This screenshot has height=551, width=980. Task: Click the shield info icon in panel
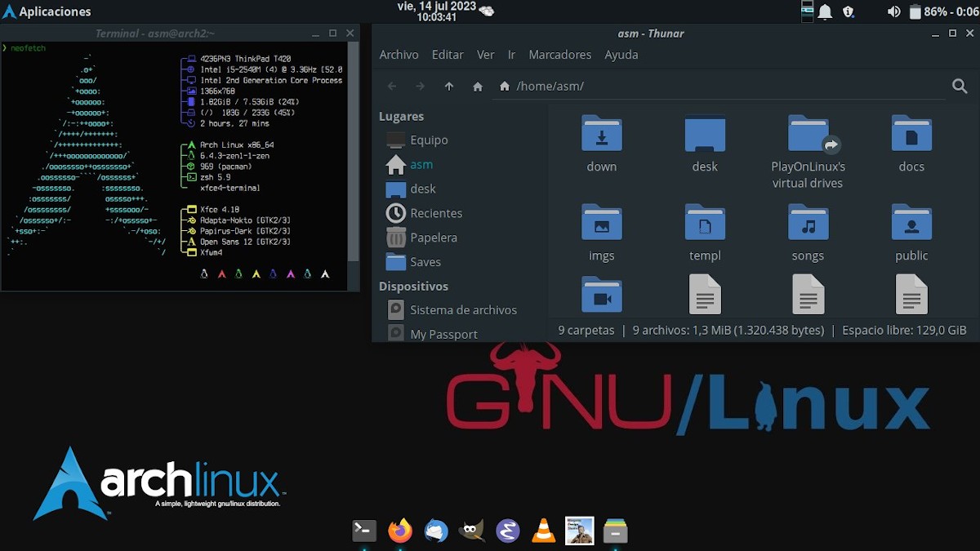pyautogui.click(x=849, y=11)
